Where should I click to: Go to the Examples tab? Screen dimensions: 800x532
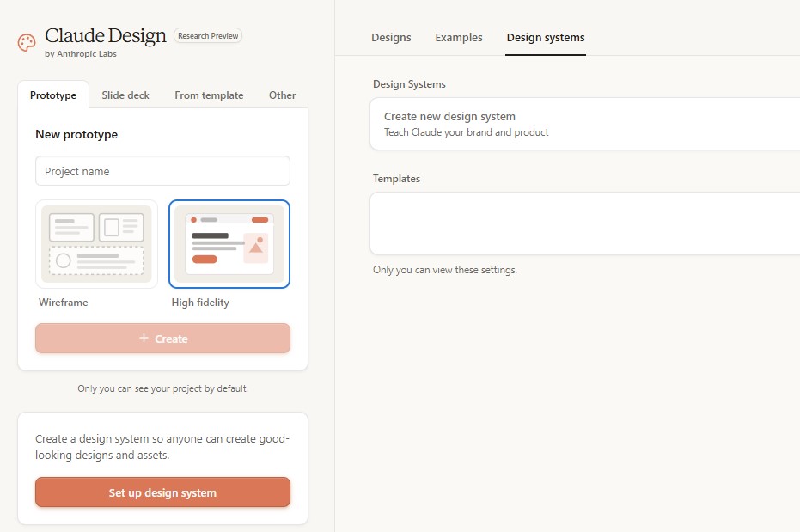coord(459,37)
